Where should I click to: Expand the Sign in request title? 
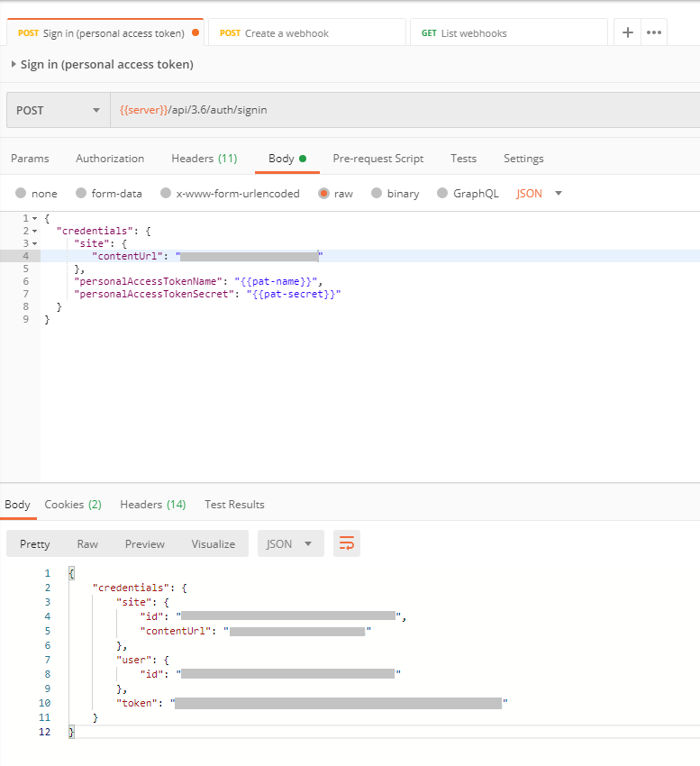pos(14,64)
